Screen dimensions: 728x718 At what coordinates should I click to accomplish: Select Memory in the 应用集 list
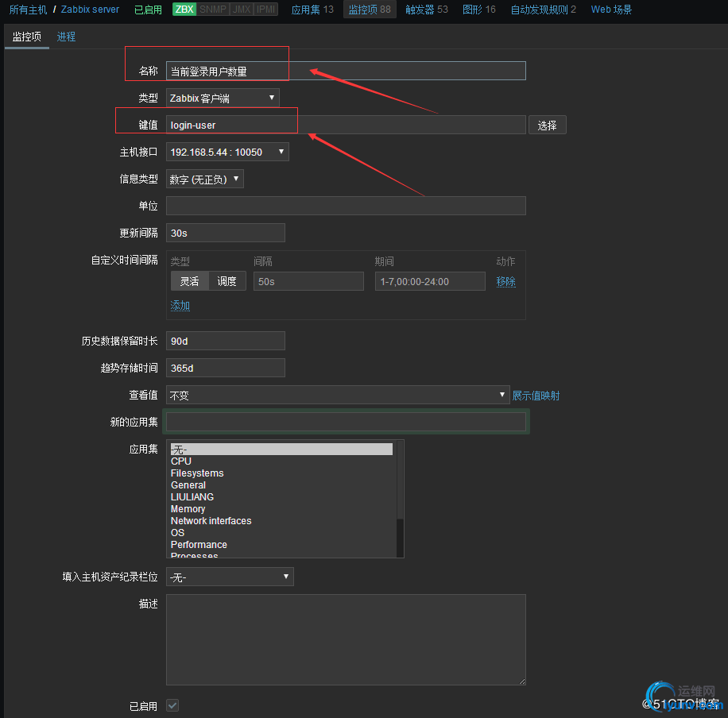coord(281,508)
